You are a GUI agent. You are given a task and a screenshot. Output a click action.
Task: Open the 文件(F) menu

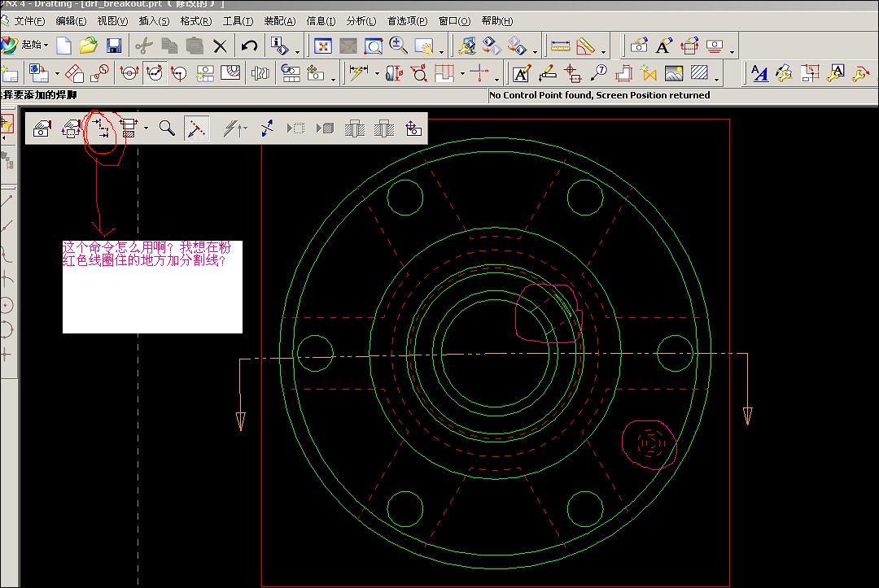point(29,21)
